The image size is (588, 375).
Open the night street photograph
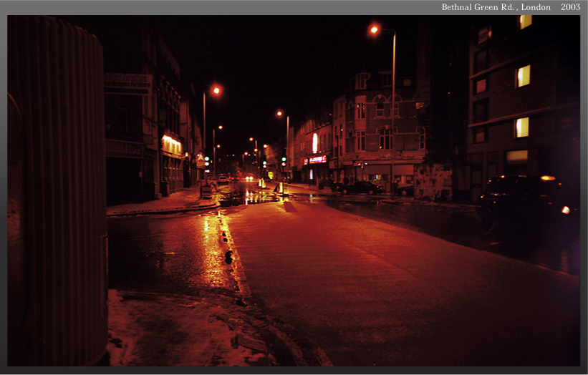tap(294, 190)
